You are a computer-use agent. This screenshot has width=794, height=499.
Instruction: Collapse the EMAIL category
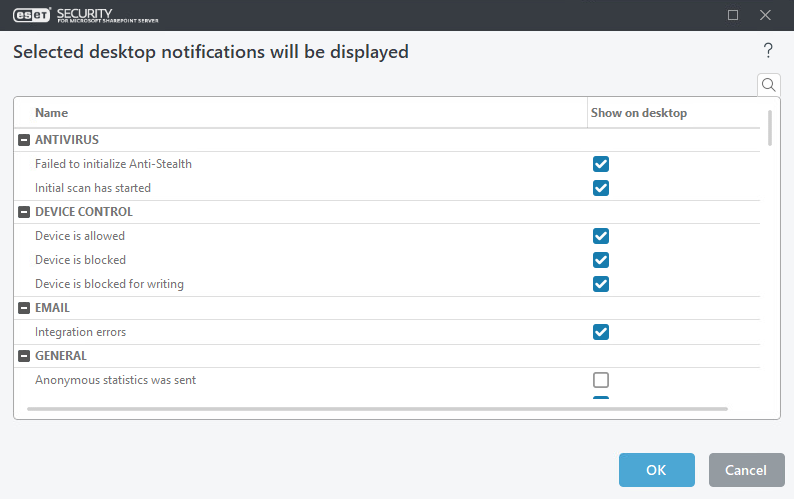click(24, 308)
